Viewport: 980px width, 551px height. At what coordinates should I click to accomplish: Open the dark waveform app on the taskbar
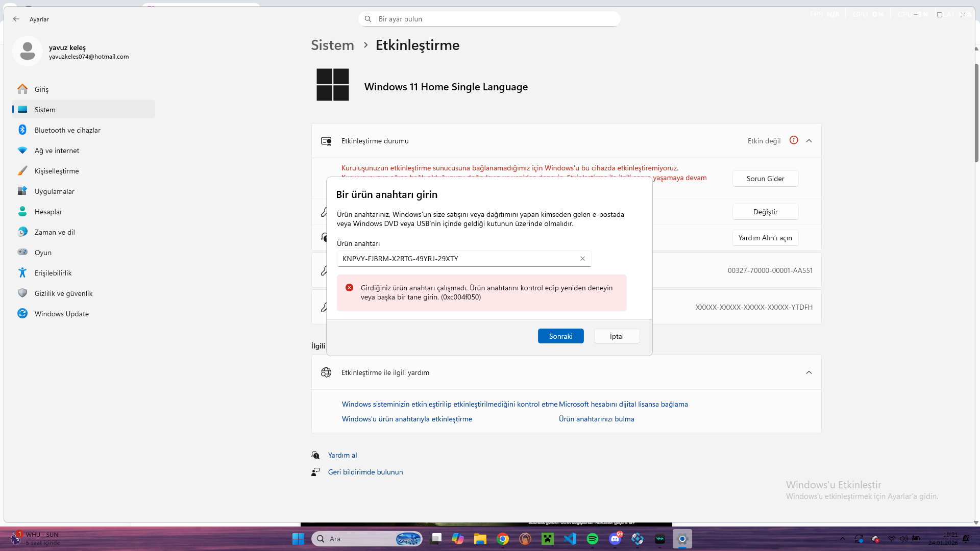click(x=660, y=539)
